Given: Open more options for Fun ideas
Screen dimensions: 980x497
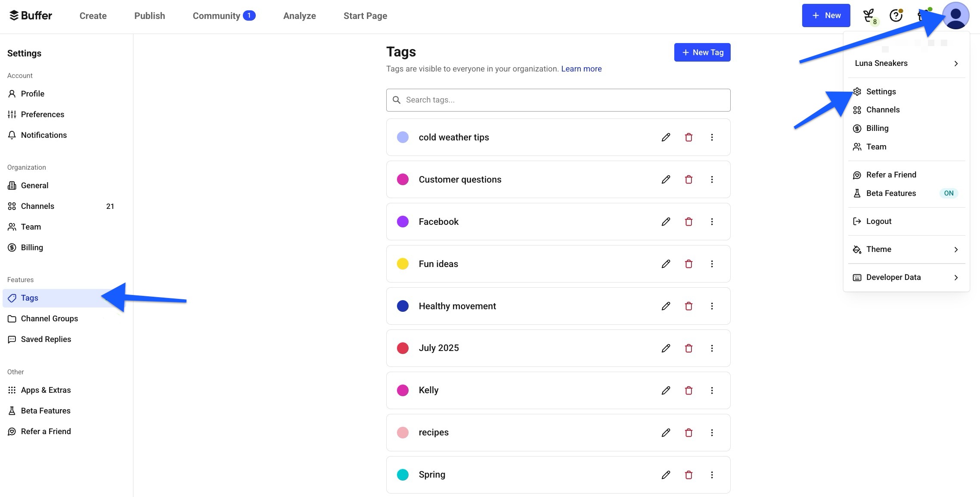Looking at the screenshot, I should coord(712,264).
